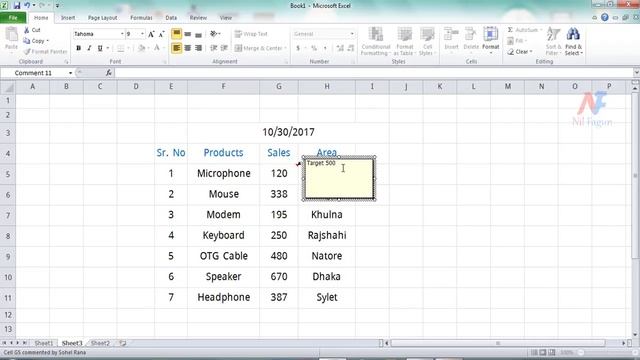Select the cell containing Headphone
This screenshot has width=640, height=360.
tap(224, 298)
